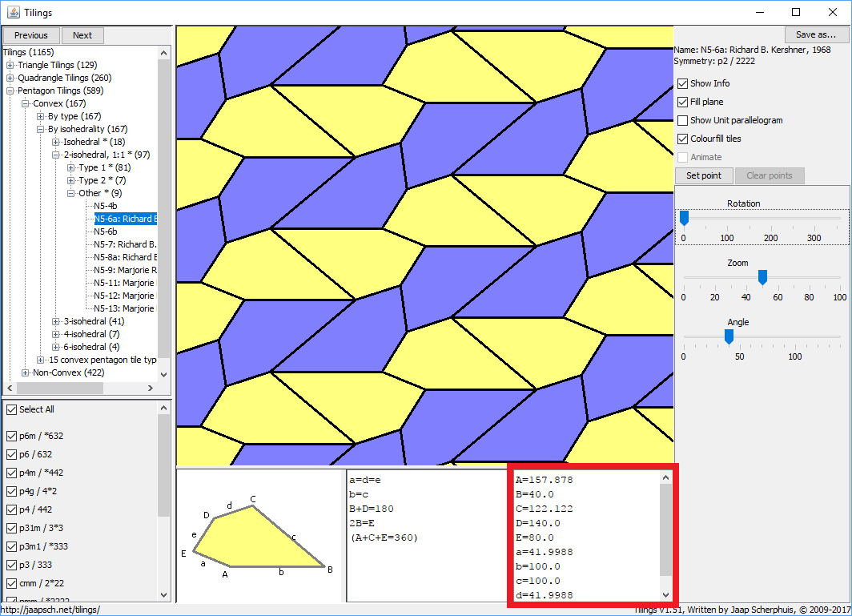Click the Save as... button
The image size is (852, 616).
point(816,34)
